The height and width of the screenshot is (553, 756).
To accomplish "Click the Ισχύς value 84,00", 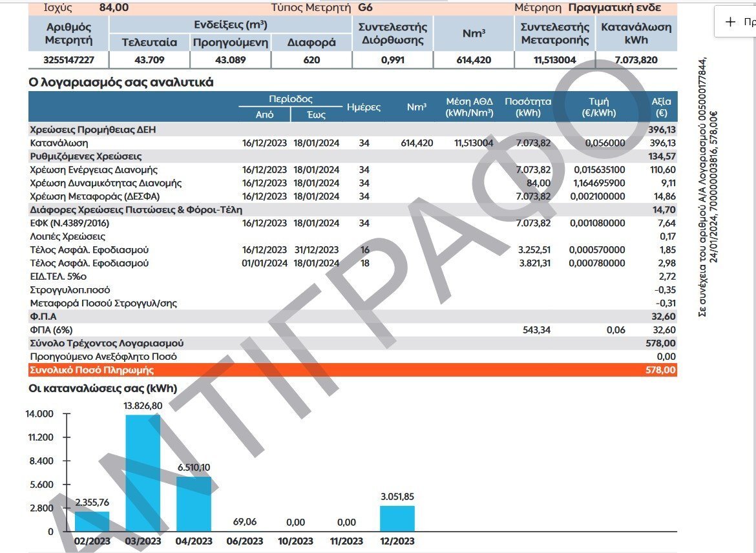I will point(114,8).
